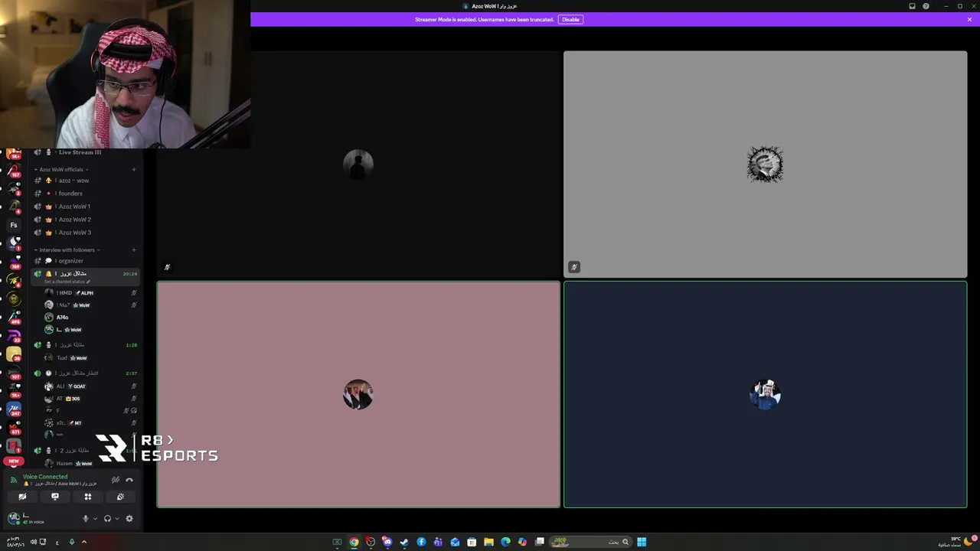Deafen with the headphones icon
This screenshot has height=551, width=980.
click(107, 519)
